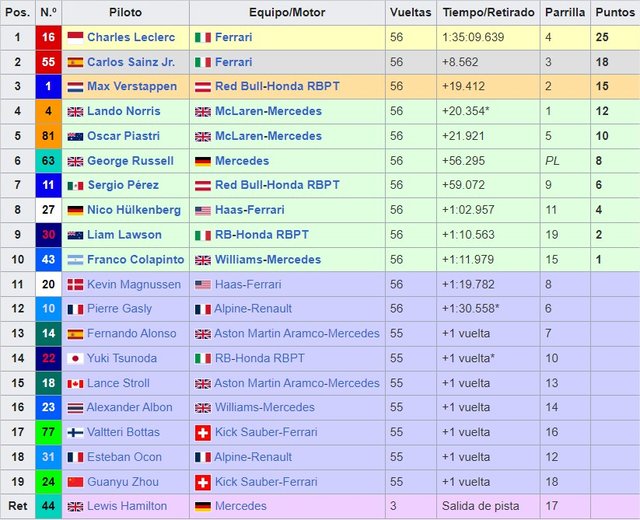Open Red Bull-Honda RBPT link in Pérez row
Image resolution: width=640 pixels, height=520 pixels.
pyautogui.click(x=277, y=185)
